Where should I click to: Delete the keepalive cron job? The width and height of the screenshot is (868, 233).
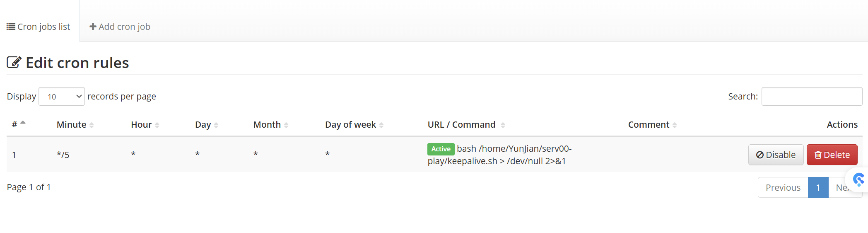coord(832,155)
